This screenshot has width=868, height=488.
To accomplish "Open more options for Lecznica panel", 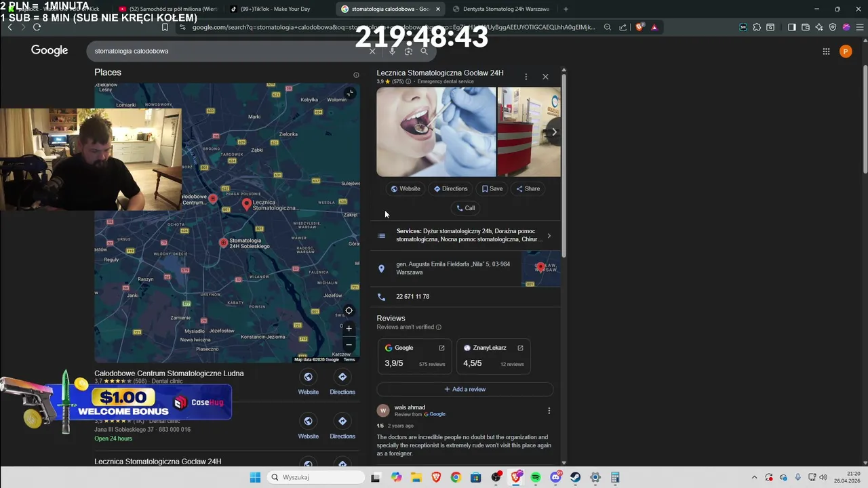I will (x=526, y=77).
